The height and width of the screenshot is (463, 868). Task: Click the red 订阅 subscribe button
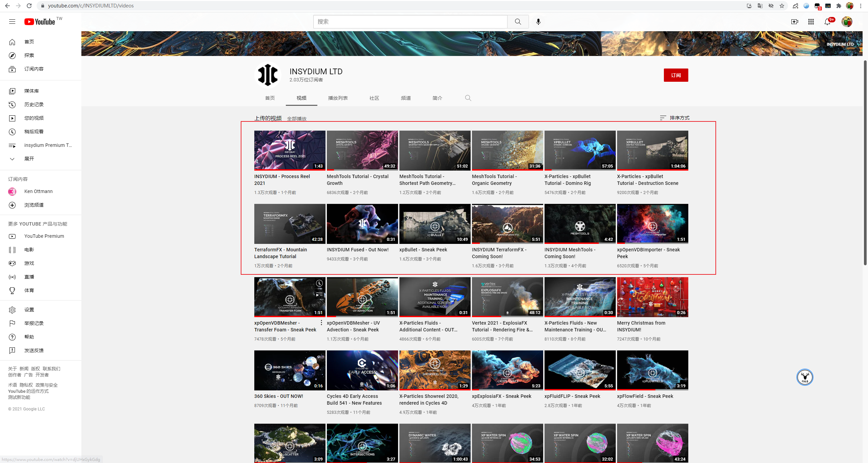[676, 75]
